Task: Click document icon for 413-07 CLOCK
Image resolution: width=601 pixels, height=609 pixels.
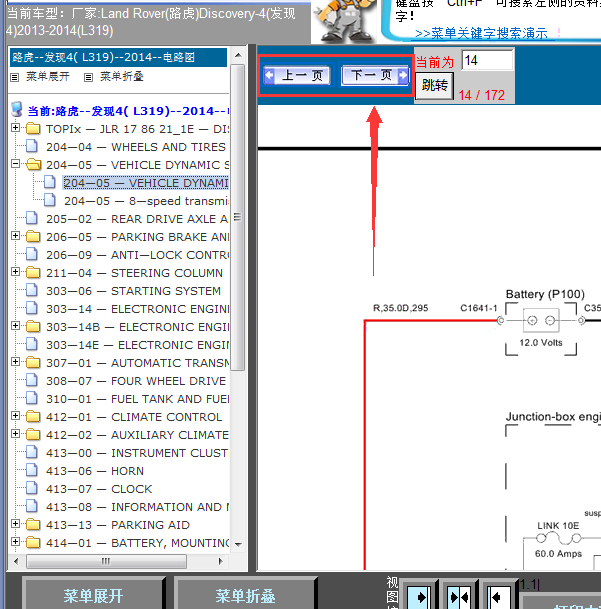Action: 32,489
